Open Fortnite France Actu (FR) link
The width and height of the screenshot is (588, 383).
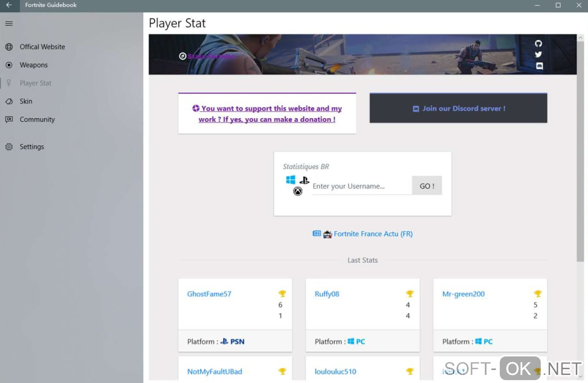click(x=373, y=234)
